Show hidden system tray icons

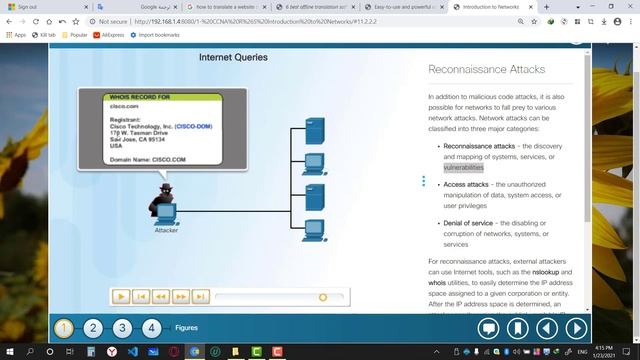click(x=436, y=351)
